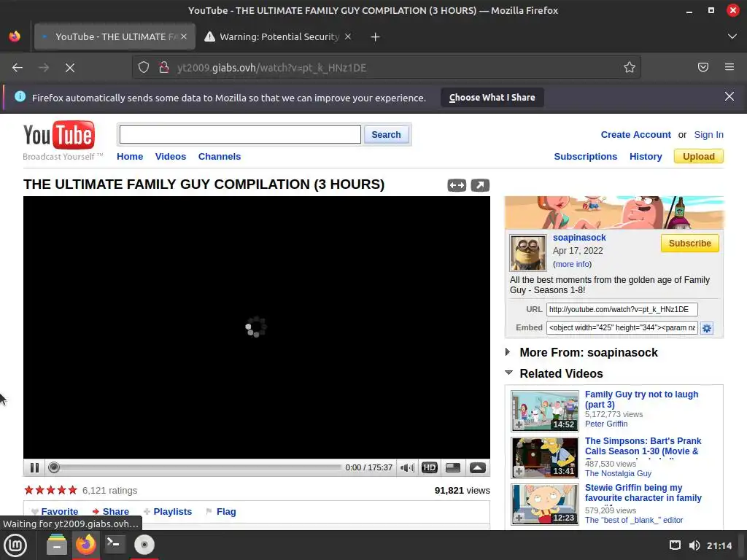Subscribe to soapinasock channel
The image size is (747, 560).
click(690, 244)
